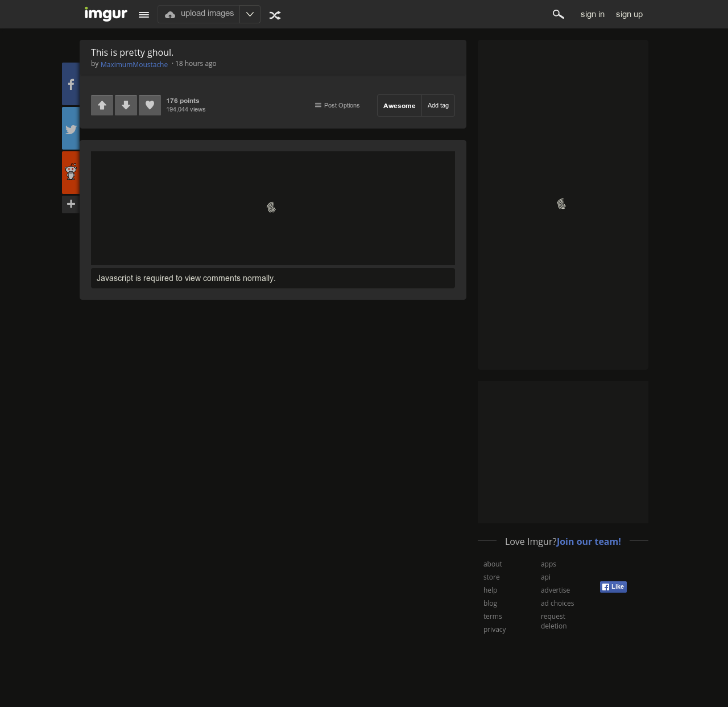Image resolution: width=728 pixels, height=707 pixels.
Task: Open the request deletion link
Action: coord(554,621)
